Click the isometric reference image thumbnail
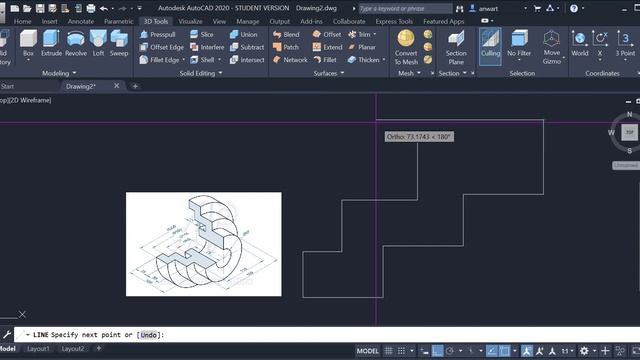The width and height of the screenshot is (640, 360). (204, 244)
